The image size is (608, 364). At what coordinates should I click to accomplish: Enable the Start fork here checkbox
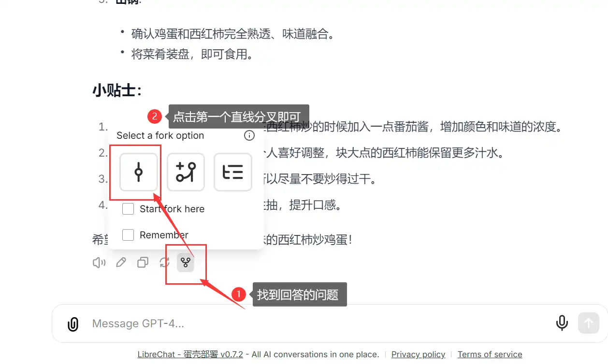coord(128,209)
